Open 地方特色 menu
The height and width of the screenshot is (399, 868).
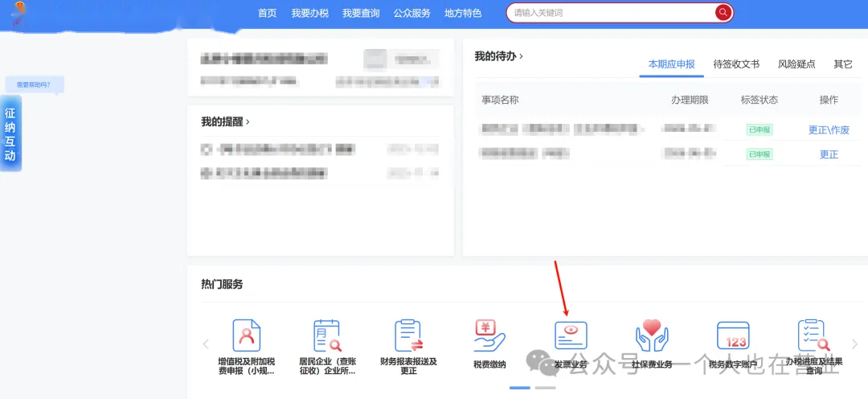(x=463, y=14)
